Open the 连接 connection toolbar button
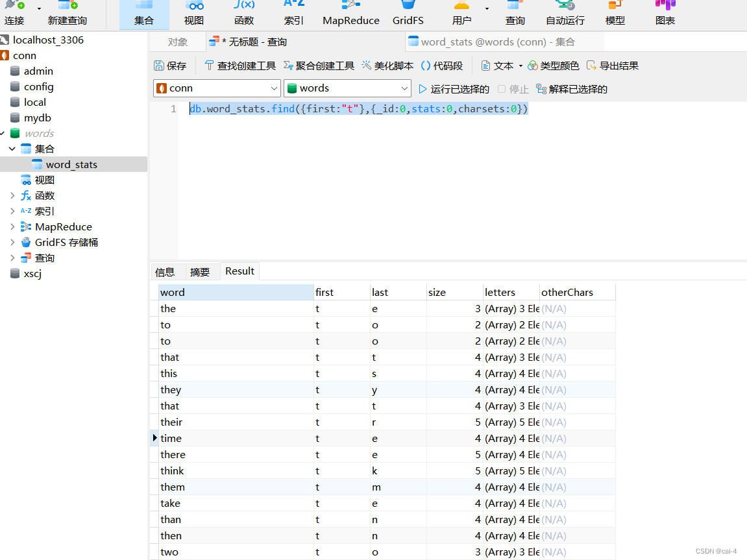Image resolution: width=747 pixels, height=560 pixels. pyautogui.click(x=14, y=14)
